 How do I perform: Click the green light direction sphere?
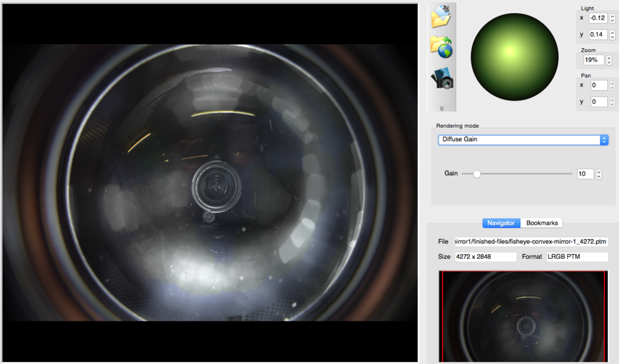click(x=514, y=57)
